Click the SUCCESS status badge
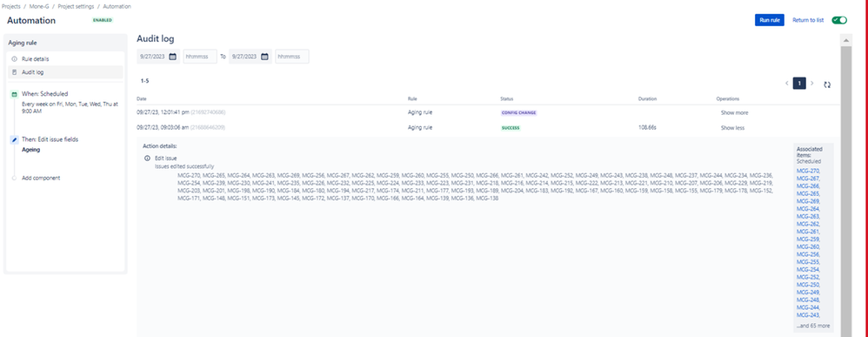The image size is (868, 337). 511,127
